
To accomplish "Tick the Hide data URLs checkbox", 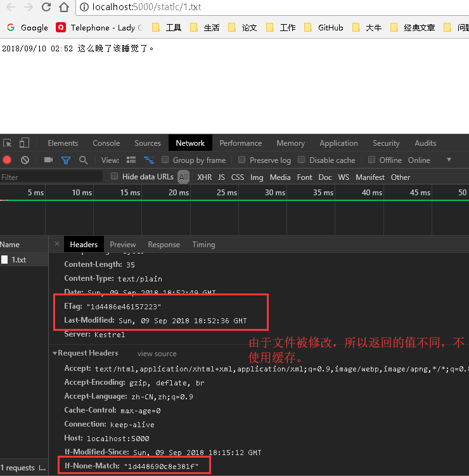I will pos(115,177).
